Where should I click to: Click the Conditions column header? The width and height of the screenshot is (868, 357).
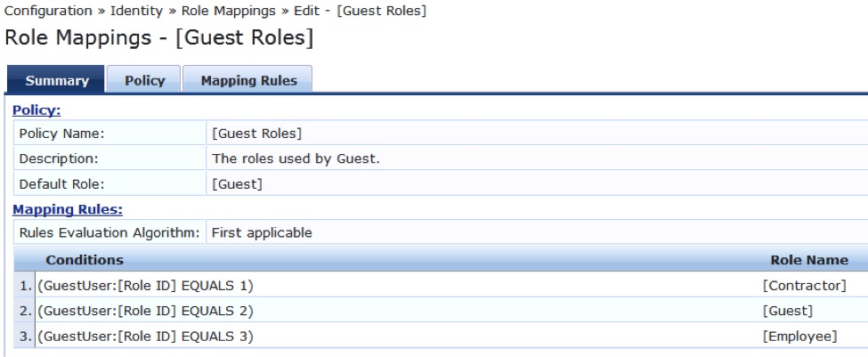[x=85, y=260]
